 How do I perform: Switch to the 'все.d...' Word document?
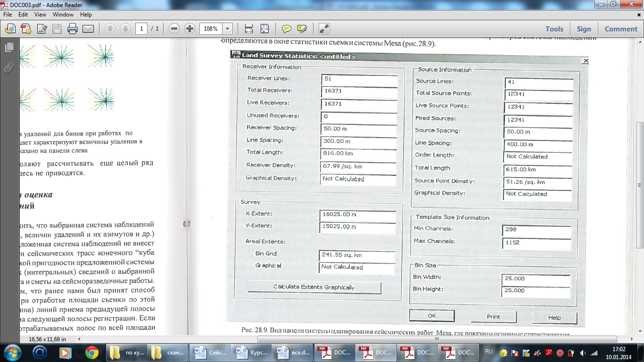point(294,352)
